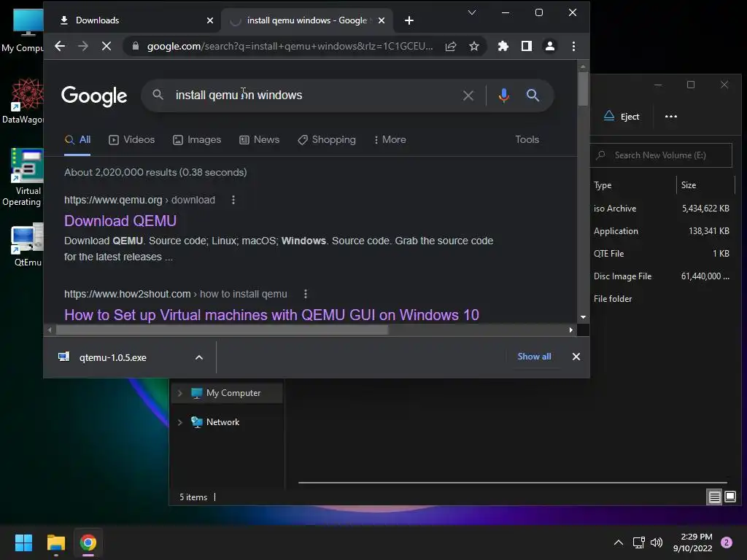
Task: Open a new tab with plus button
Action: coord(409,20)
